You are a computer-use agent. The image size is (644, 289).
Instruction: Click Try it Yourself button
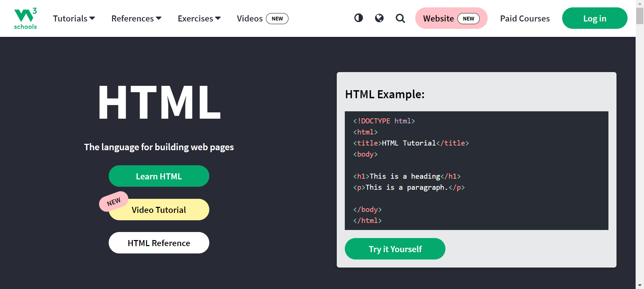point(395,249)
